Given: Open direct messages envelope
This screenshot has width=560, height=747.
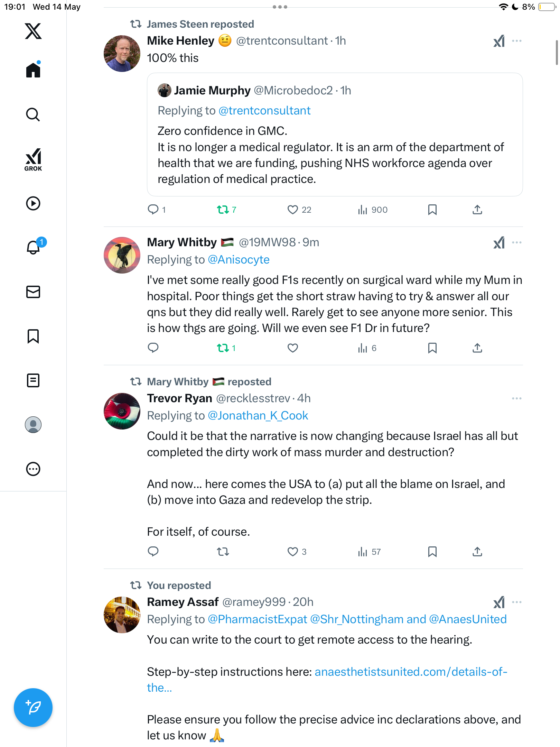Looking at the screenshot, I should [33, 292].
